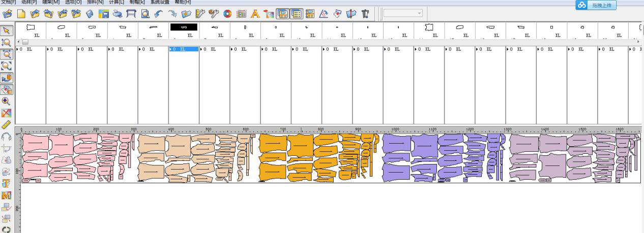Click the undo arrow icon

[x=159, y=14]
